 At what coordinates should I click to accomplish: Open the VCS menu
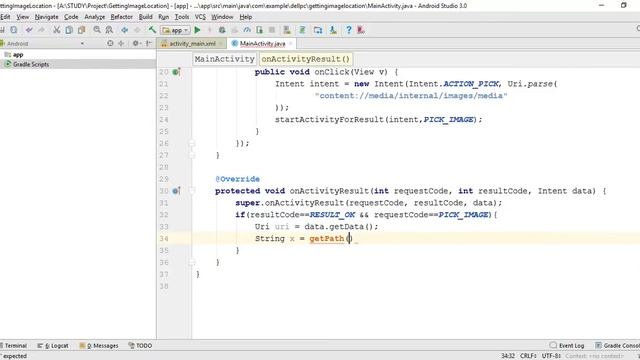200,17
